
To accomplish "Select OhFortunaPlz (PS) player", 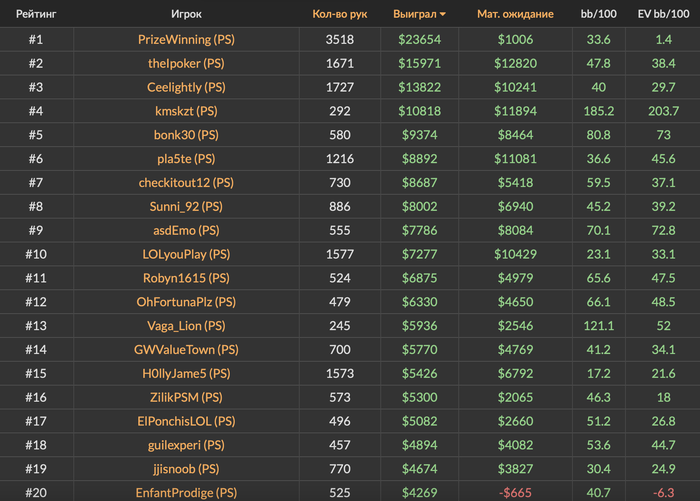I will coord(186,302).
